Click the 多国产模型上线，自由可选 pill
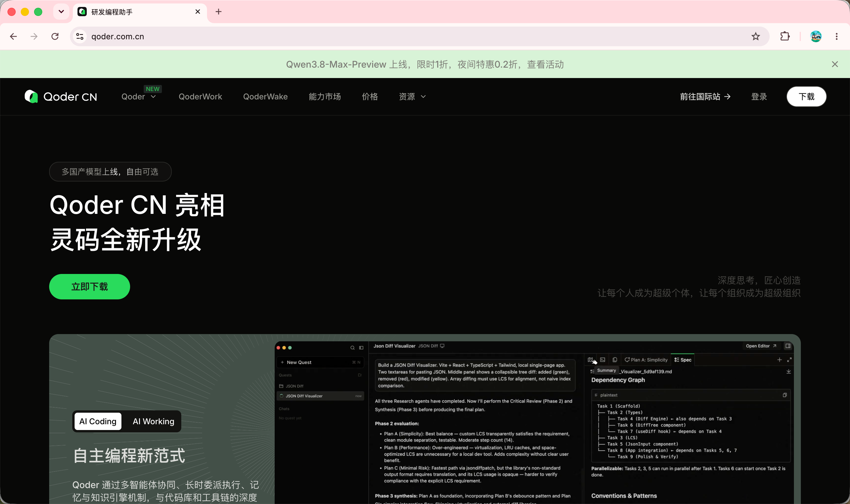The image size is (850, 504). point(110,171)
